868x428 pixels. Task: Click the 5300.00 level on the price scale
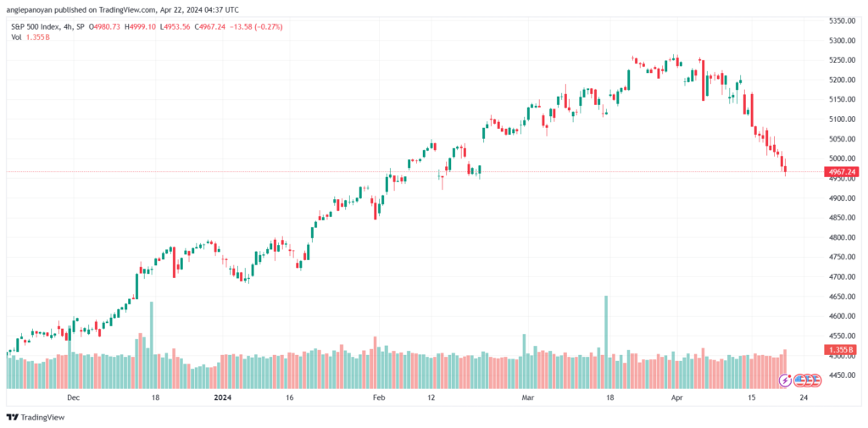click(x=843, y=41)
